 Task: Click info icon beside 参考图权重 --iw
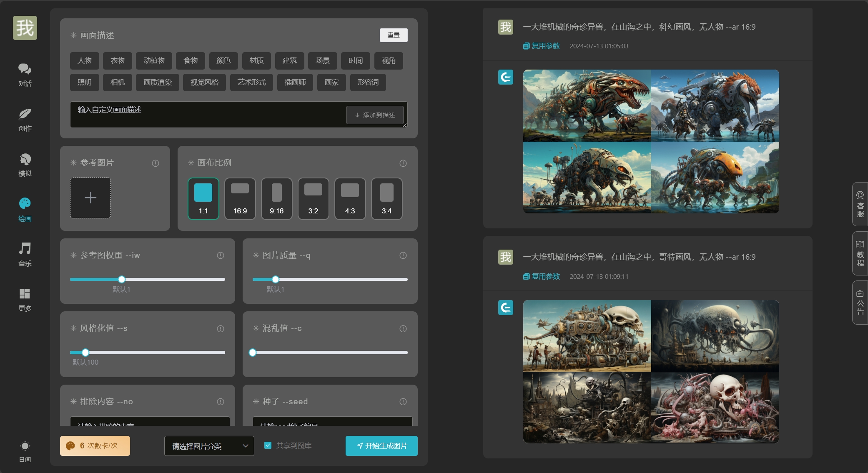point(221,255)
